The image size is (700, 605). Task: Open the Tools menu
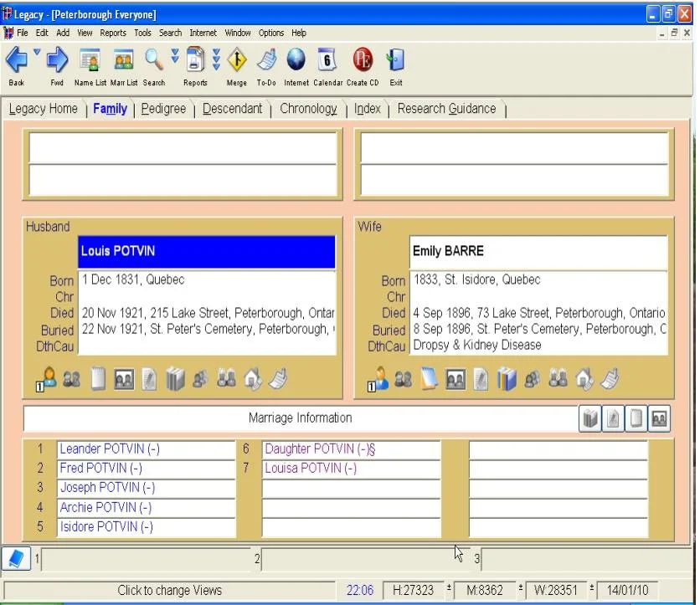coord(142,33)
